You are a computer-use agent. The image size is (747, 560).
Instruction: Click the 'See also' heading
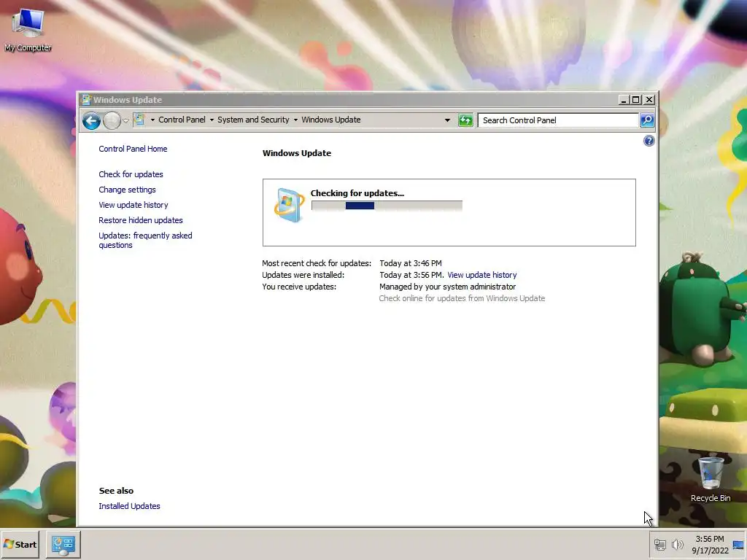click(x=116, y=491)
